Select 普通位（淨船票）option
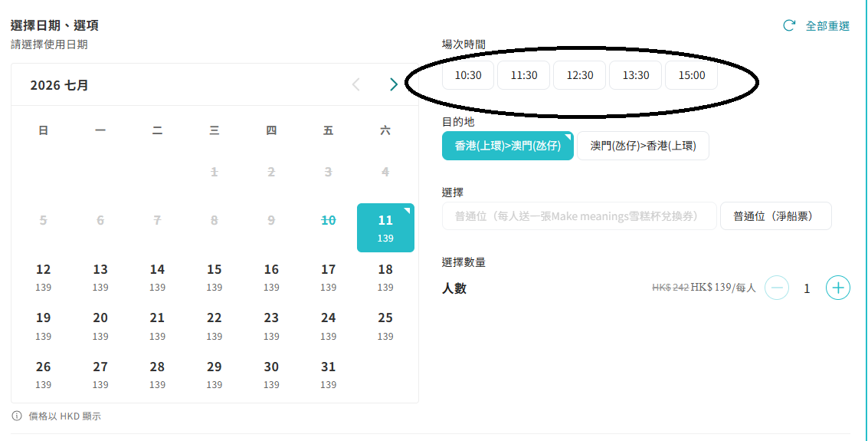The image size is (868, 441). [775, 216]
